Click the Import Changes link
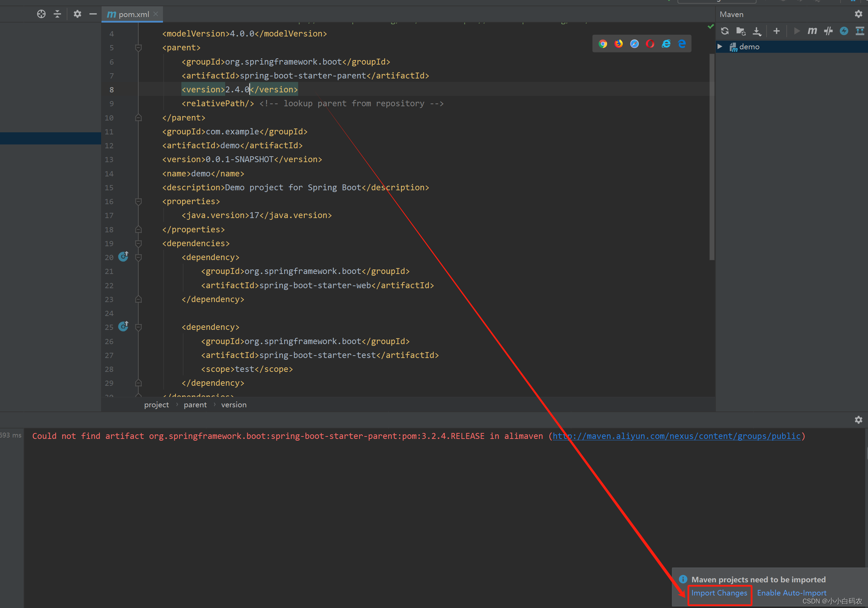This screenshot has width=868, height=608. point(719,593)
